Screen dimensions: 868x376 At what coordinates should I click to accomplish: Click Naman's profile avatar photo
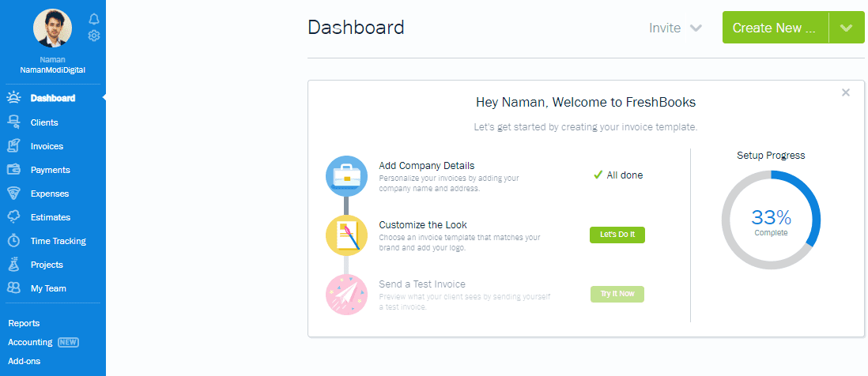coord(53,28)
